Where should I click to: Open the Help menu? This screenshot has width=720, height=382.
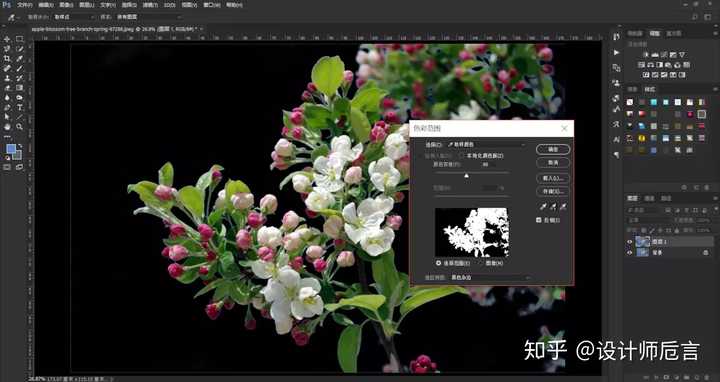[235, 5]
